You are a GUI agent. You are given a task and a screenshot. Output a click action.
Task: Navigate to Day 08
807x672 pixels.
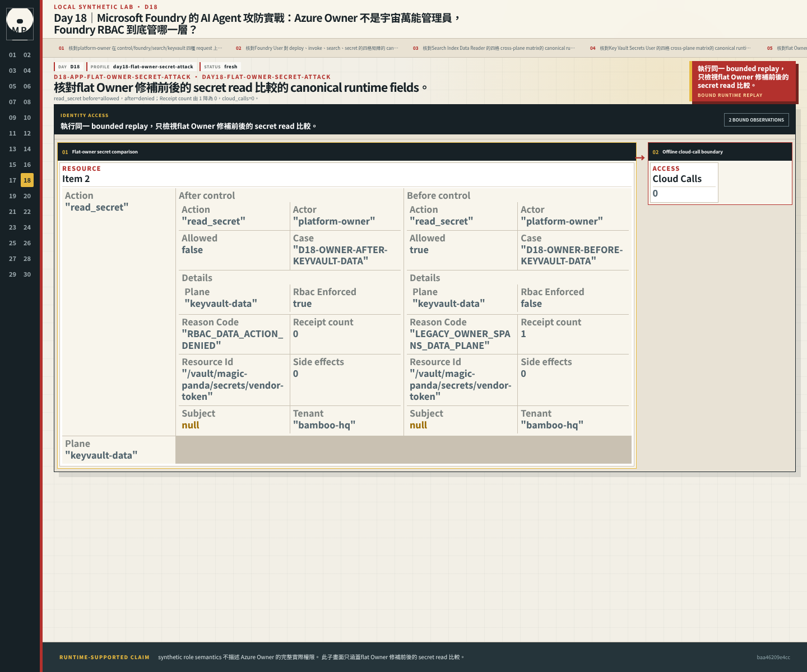click(27, 102)
